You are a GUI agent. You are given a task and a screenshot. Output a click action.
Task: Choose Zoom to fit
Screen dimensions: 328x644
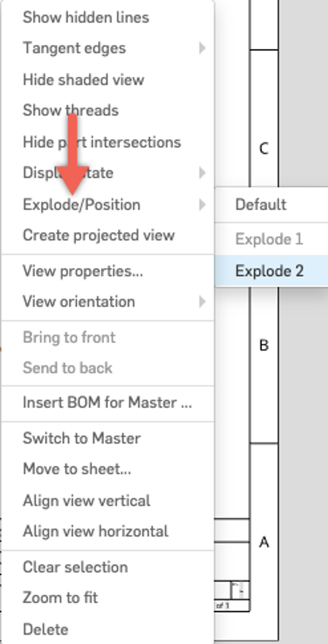(60, 597)
